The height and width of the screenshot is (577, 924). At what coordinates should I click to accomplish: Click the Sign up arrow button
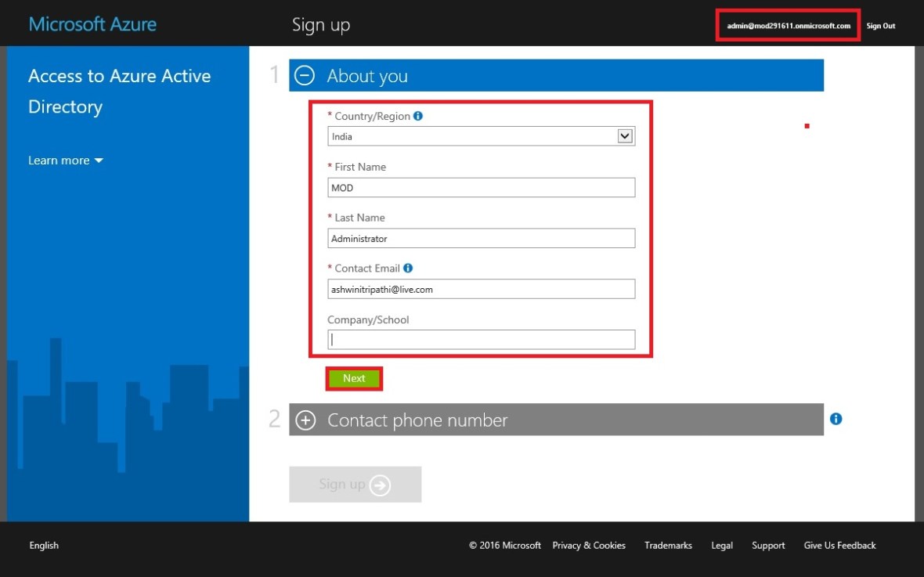click(356, 485)
